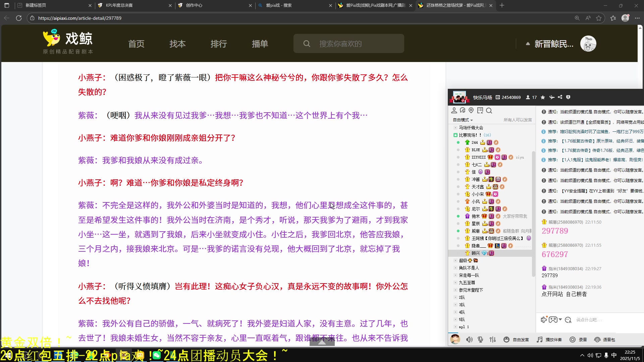
Task: Click the game controller icon near chat input
Action: click(553, 320)
